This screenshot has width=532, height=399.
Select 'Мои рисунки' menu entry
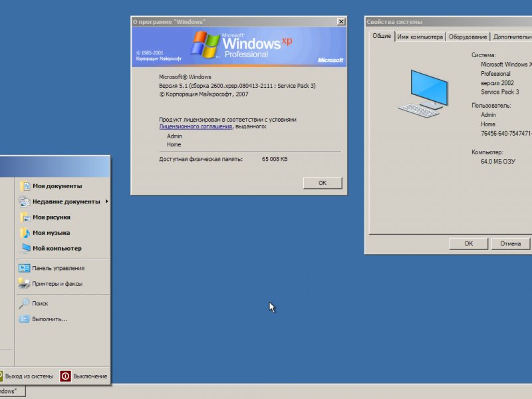coord(52,217)
